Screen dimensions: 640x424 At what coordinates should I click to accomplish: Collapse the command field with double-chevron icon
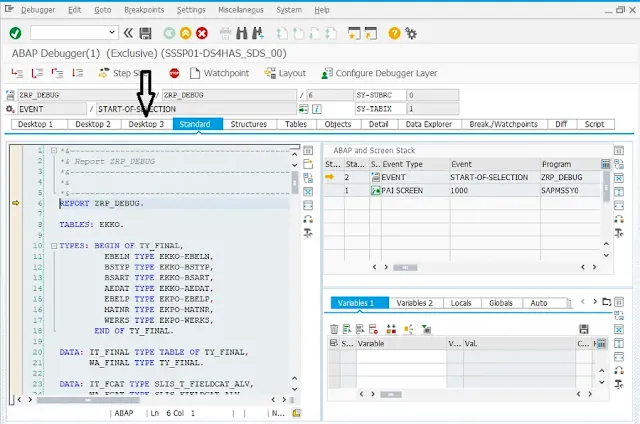[x=128, y=33]
